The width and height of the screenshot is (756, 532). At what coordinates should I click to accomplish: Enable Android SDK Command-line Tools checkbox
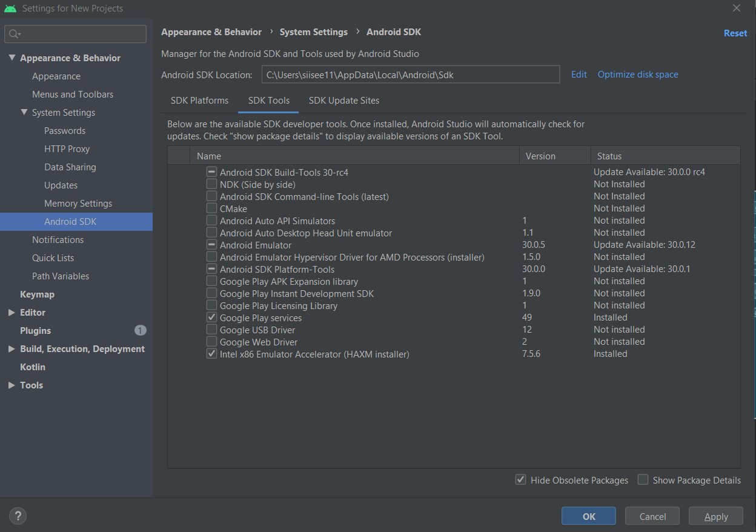point(211,196)
